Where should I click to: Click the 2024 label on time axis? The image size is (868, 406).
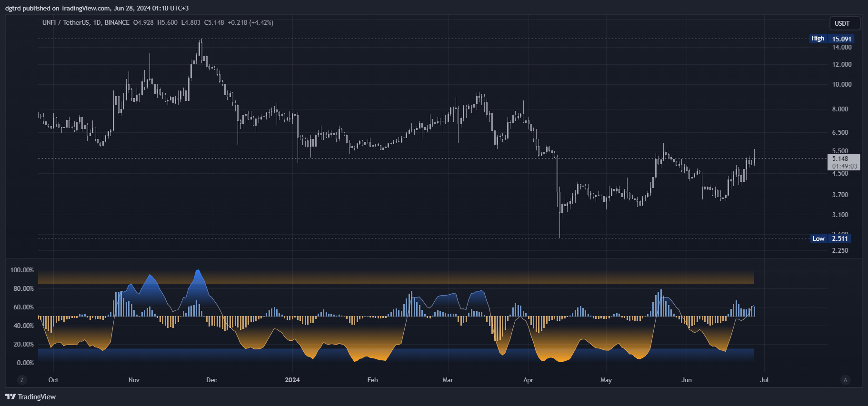click(x=292, y=380)
